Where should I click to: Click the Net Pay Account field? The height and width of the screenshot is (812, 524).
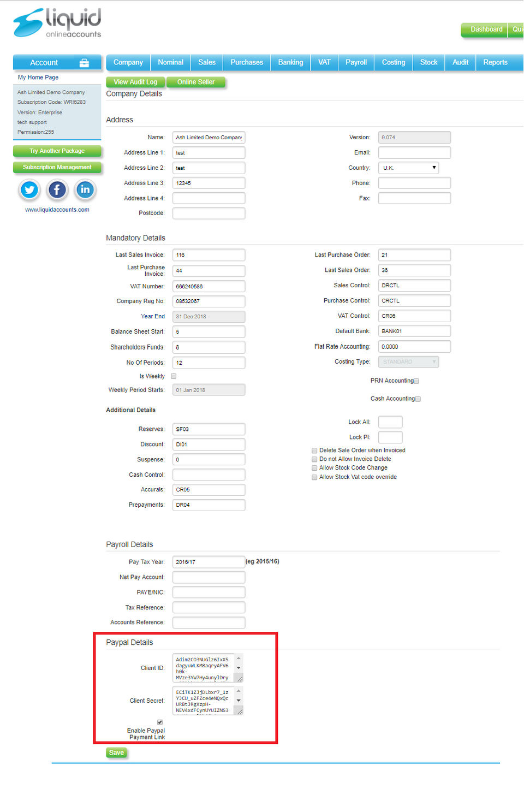209,577
